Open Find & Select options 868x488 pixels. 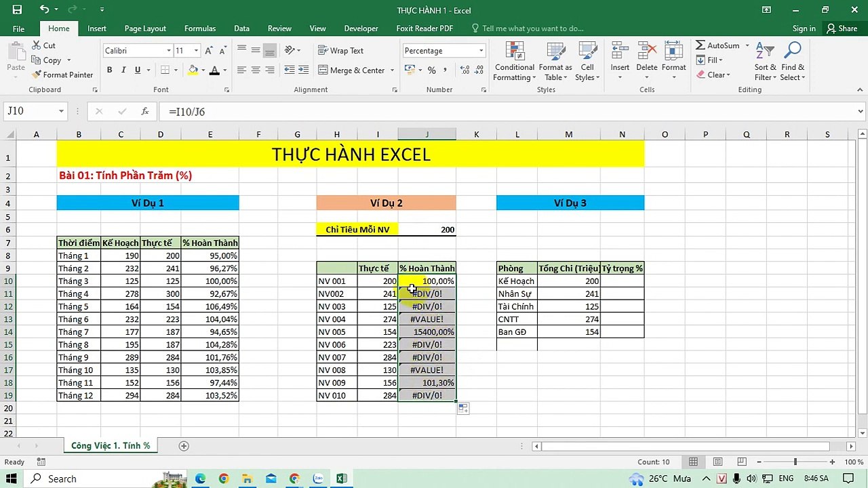pos(793,62)
